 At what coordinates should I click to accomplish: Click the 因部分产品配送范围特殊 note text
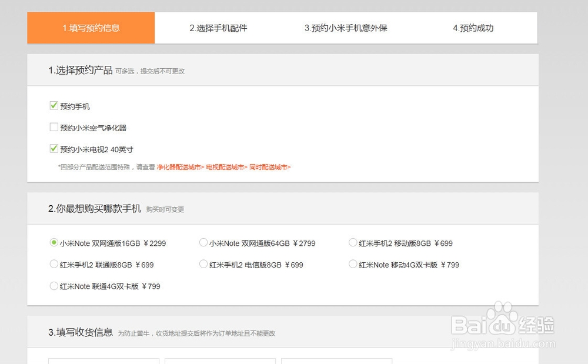click(x=106, y=167)
